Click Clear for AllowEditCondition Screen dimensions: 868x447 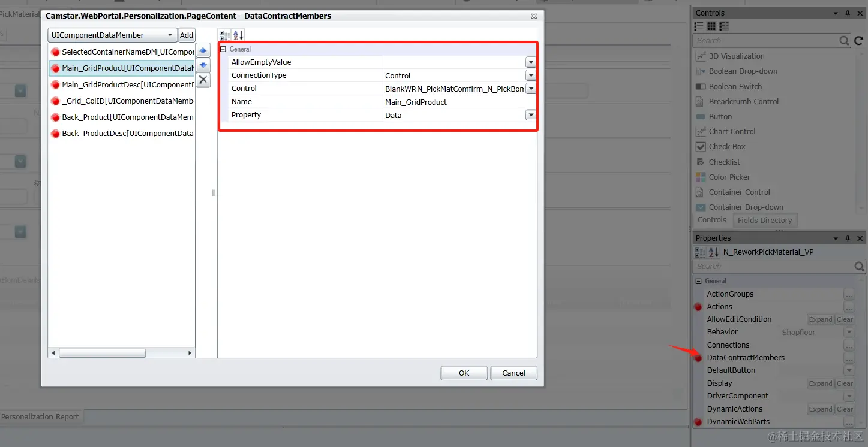coord(845,319)
